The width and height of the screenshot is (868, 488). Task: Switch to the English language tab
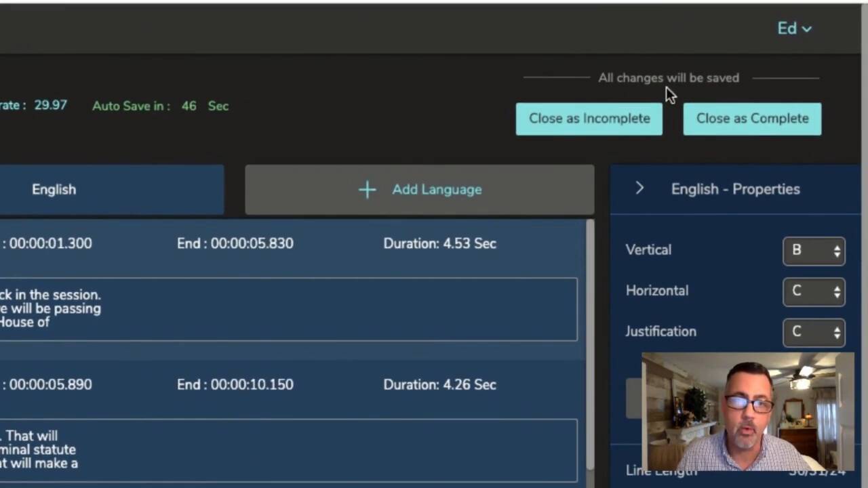click(x=54, y=190)
